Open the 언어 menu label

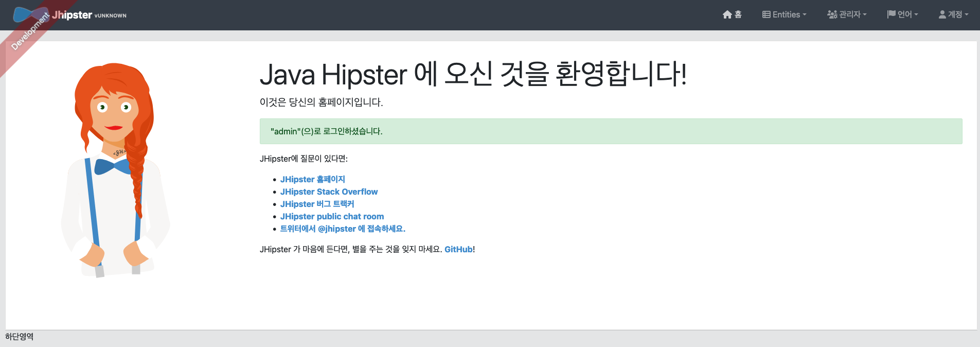pyautogui.click(x=905, y=14)
